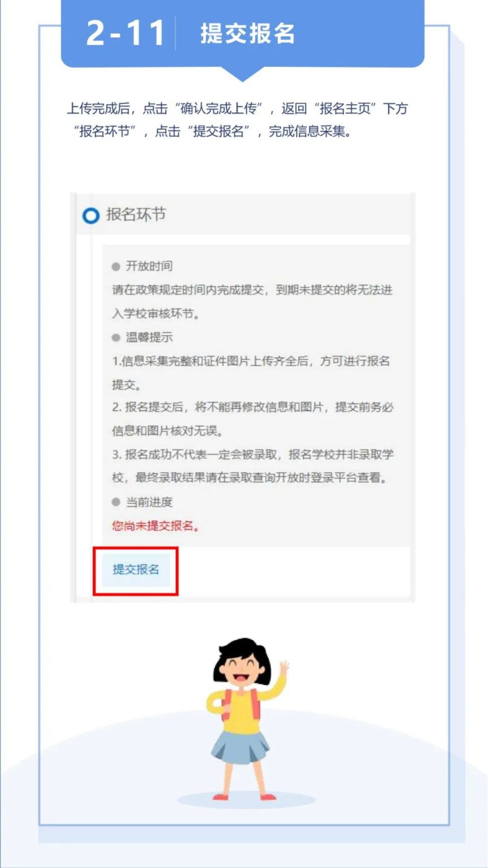Click the instruction text mentioning 确认完成上传
The height and width of the screenshot is (868, 488).
click(237, 120)
